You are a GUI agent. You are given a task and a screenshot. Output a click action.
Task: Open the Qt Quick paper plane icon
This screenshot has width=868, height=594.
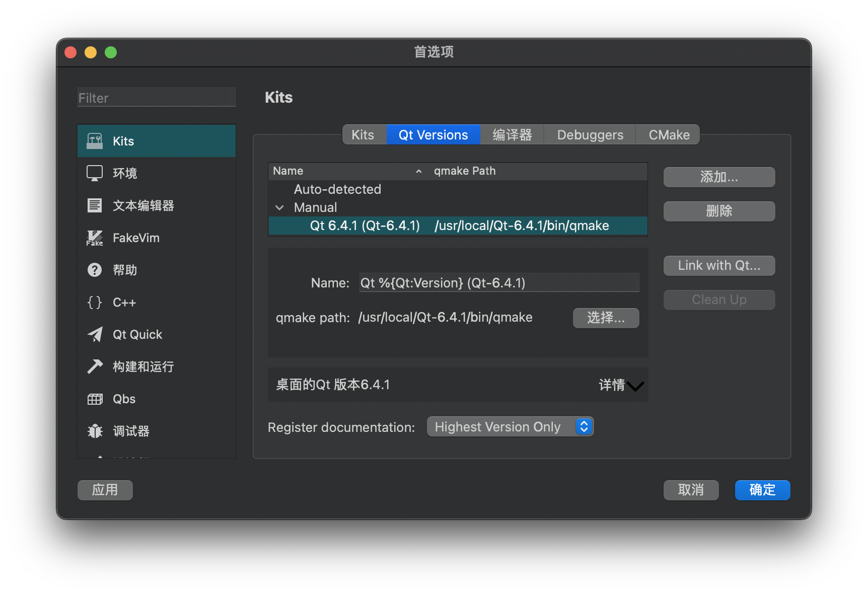coord(95,334)
